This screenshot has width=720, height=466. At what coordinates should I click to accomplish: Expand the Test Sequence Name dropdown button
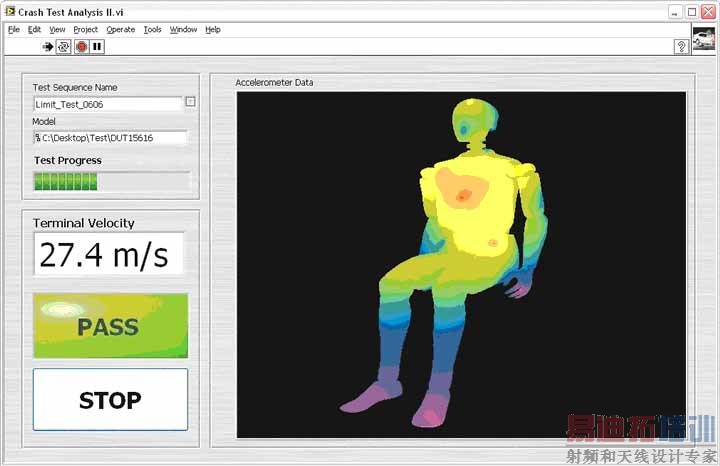point(191,101)
